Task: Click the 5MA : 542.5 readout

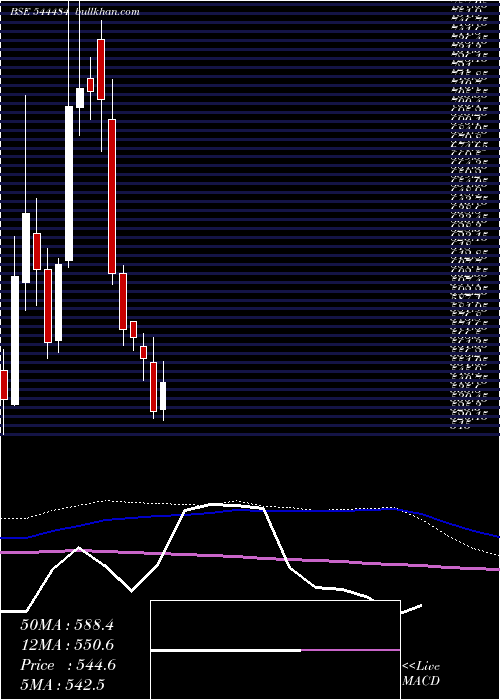Action: pos(62,685)
